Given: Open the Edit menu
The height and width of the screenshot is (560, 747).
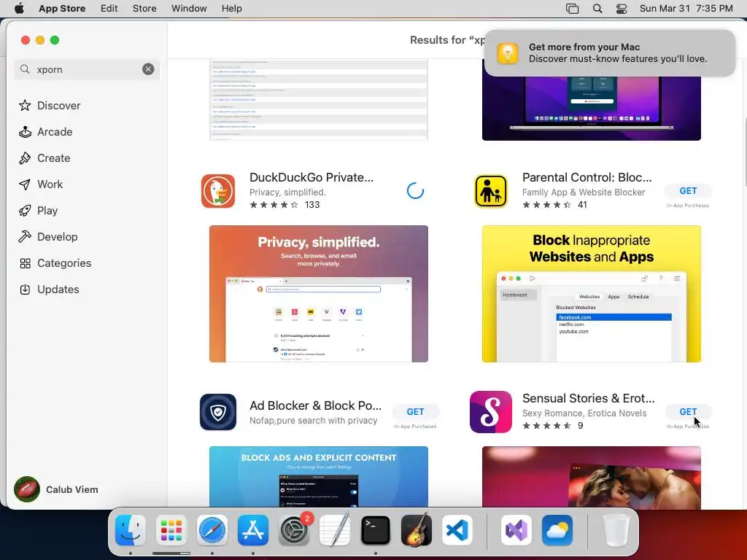Looking at the screenshot, I should pos(109,8).
